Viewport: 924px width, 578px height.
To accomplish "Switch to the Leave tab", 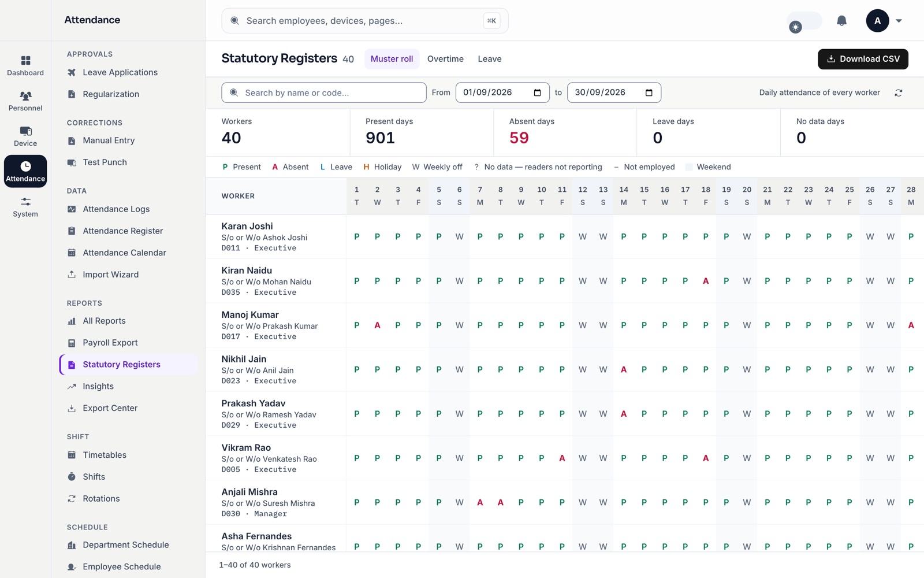I will pos(490,59).
